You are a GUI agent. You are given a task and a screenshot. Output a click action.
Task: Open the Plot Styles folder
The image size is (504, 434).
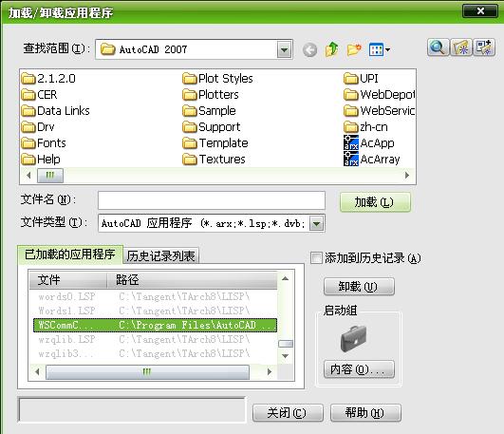(x=217, y=79)
